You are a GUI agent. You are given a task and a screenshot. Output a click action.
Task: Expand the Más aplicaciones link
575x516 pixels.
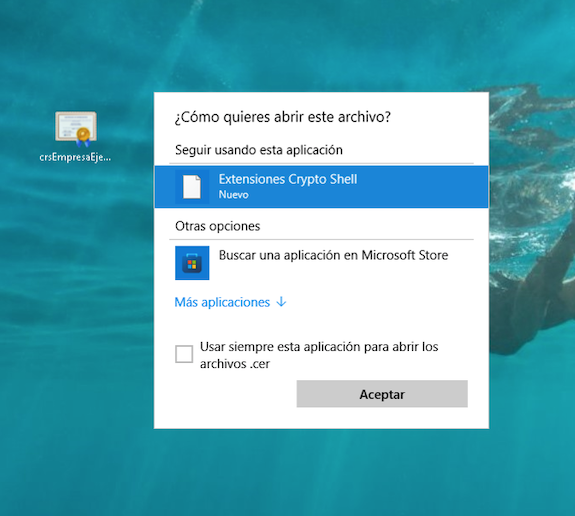point(230,302)
